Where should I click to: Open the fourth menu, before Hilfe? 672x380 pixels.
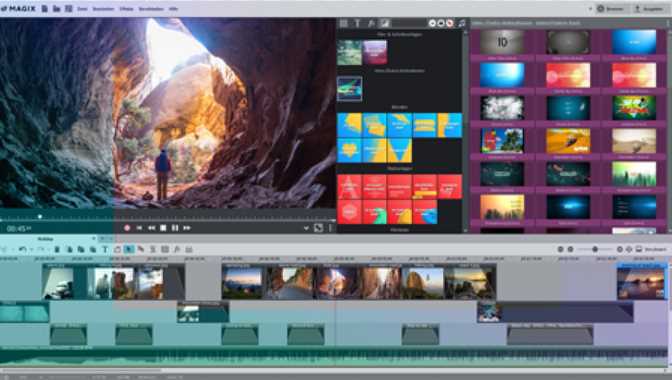click(x=151, y=9)
